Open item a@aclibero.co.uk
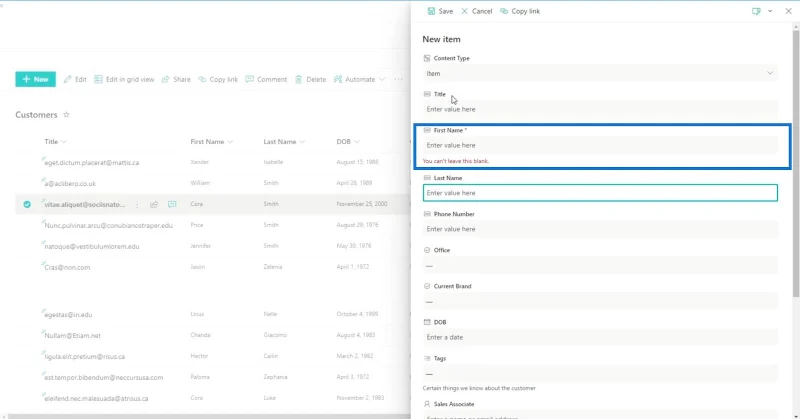Screen dimensions: 800x419 coord(70,184)
